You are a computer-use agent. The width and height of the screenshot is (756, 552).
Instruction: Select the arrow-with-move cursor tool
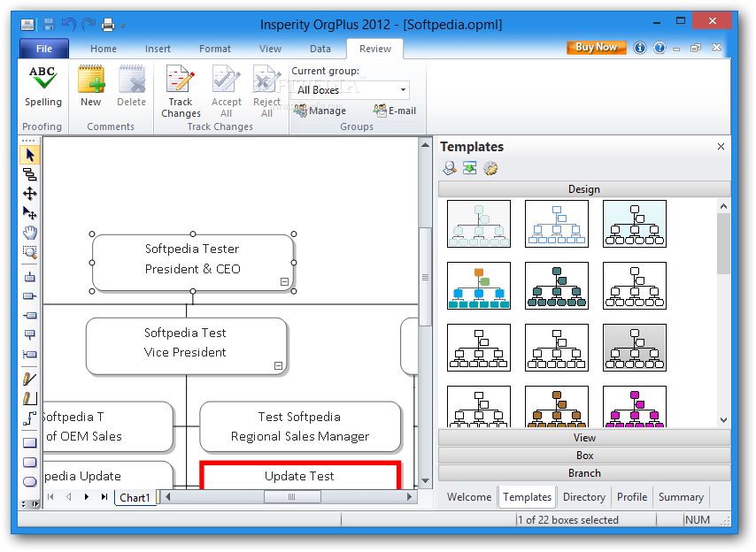(x=30, y=213)
